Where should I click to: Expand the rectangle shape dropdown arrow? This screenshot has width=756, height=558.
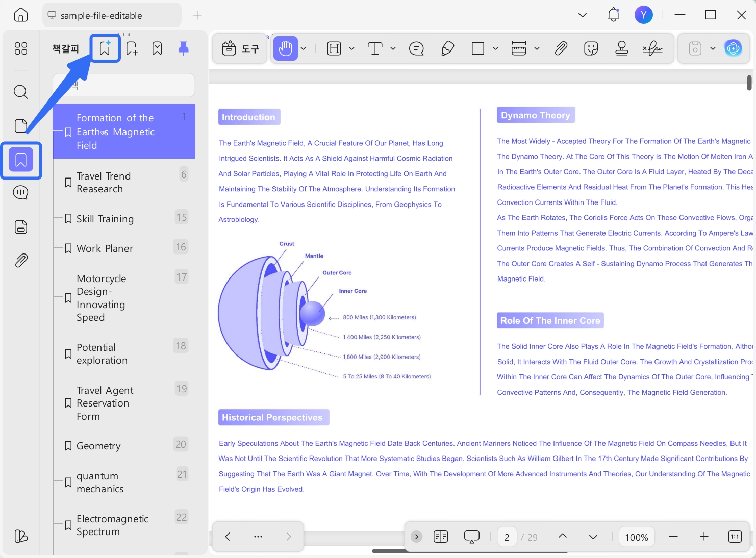coord(495,48)
